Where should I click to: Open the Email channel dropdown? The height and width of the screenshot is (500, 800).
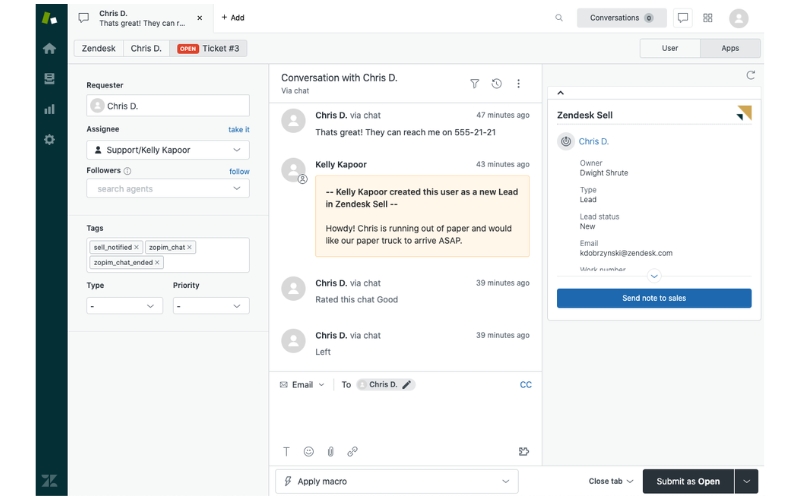pos(303,385)
